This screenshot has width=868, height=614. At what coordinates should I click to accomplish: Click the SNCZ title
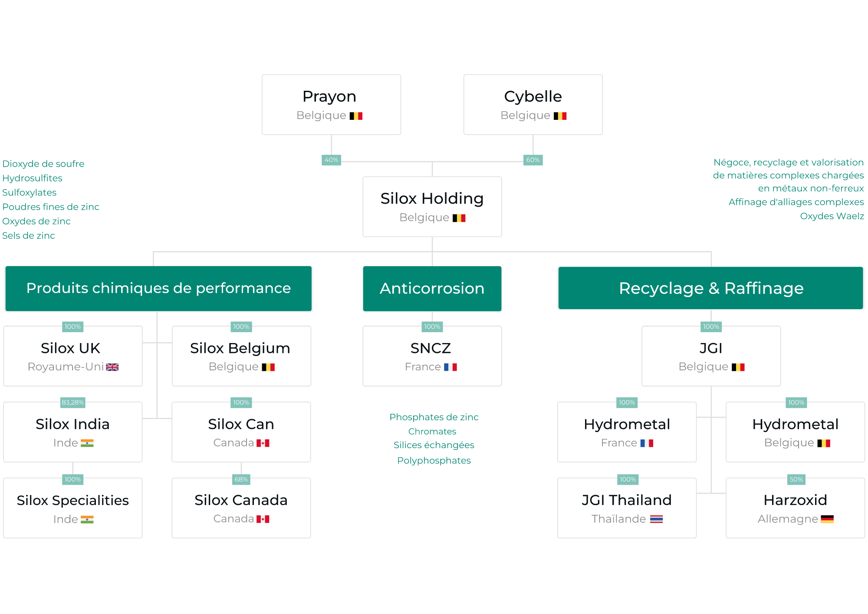pos(431,348)
